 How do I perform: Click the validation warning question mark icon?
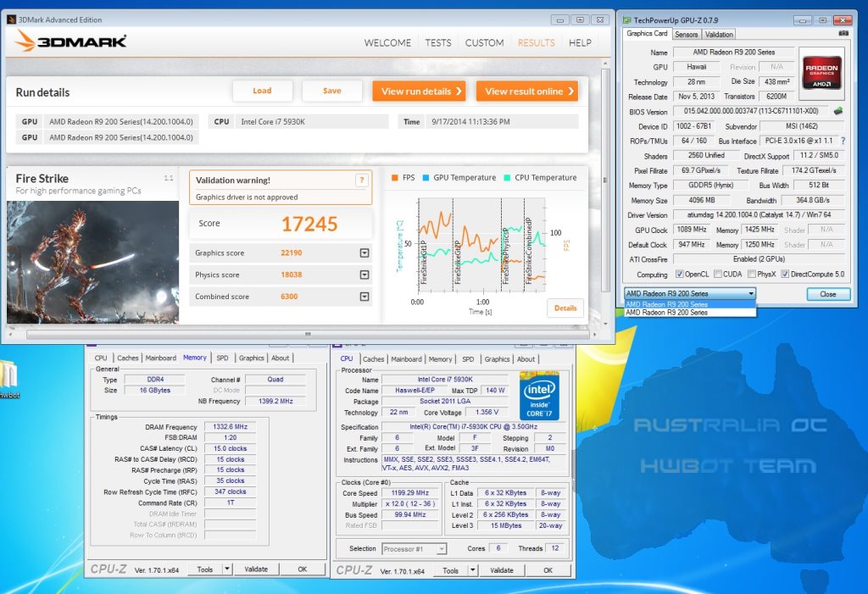(x=361, y=180)
